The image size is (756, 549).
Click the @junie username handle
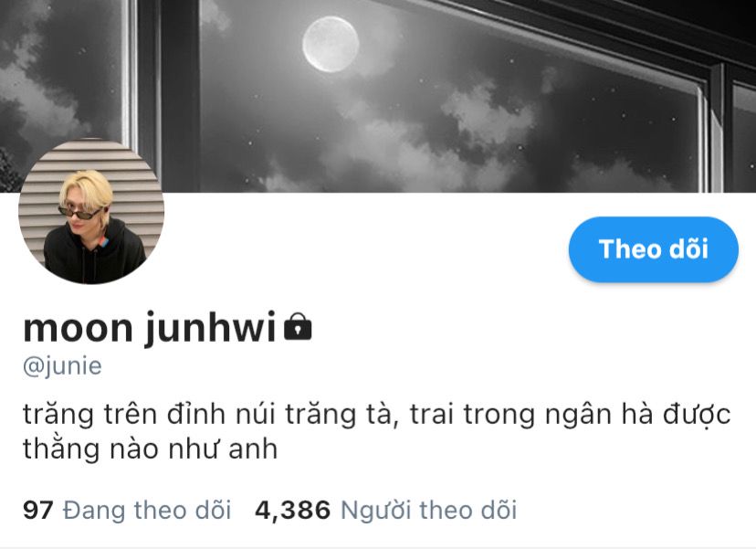pos(62,366)
